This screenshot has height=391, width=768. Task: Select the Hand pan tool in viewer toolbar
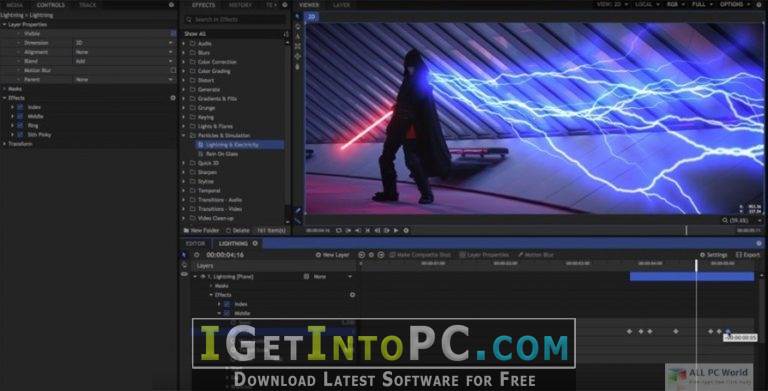(x=298, y=66)
